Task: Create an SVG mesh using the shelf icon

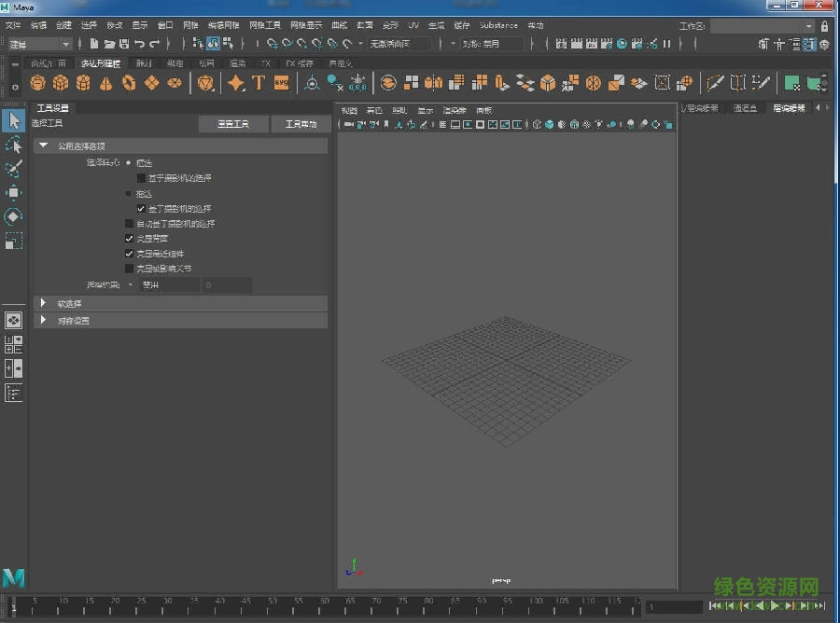Action: pyautogui.click(x=280, y=83)
